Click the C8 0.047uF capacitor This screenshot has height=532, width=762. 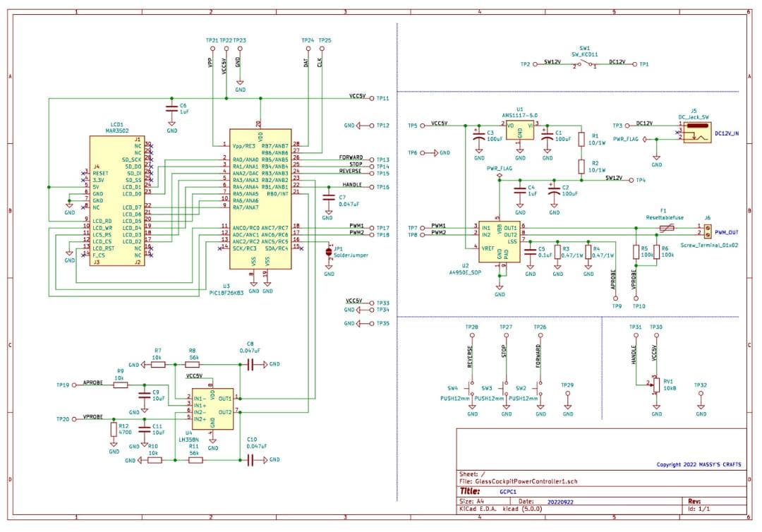tap(250, 364)
